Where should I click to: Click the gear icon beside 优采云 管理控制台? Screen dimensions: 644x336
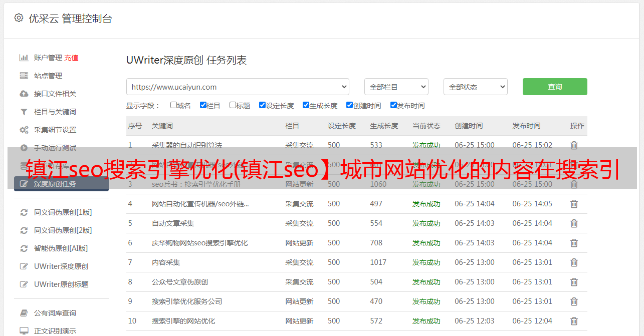coord(19,18)
